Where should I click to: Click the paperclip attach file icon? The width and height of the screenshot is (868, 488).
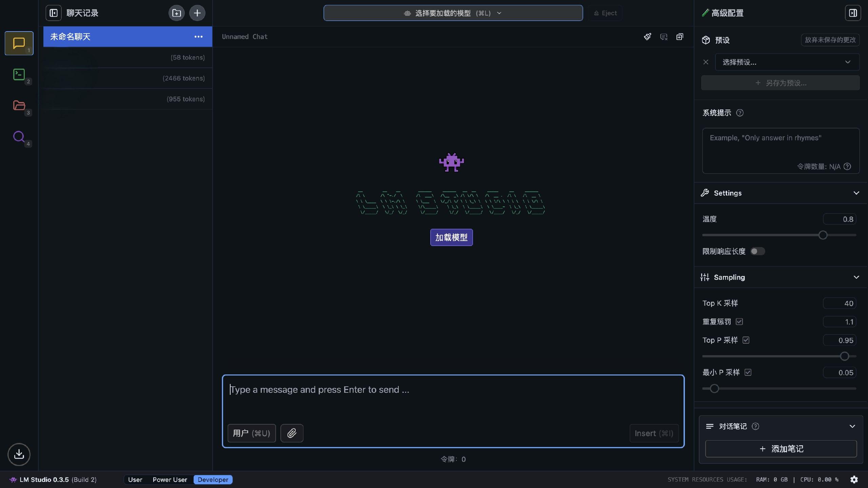pyautogui.click(x=292, y=433)
